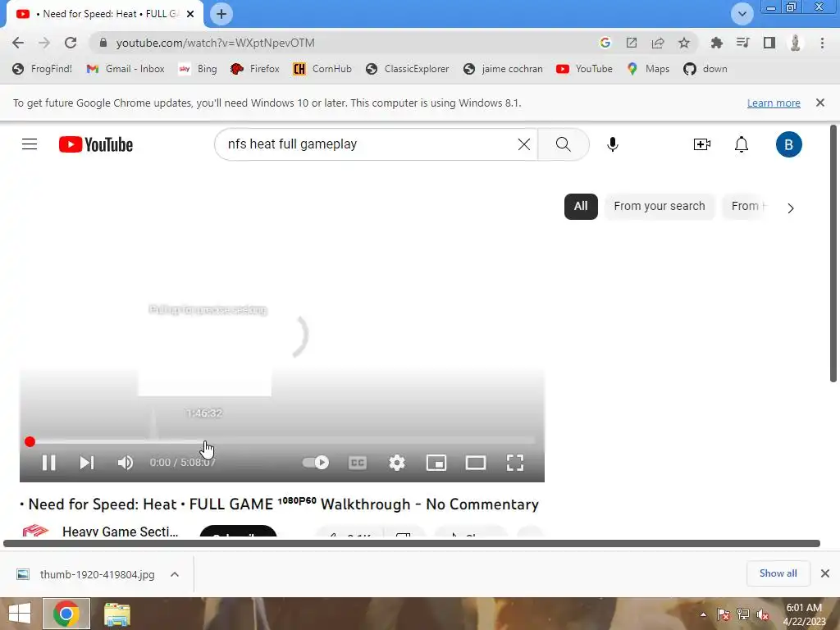Viewport: 840px width, 630px height.
Task: Open Maps bookmark
Action: (x=648, y=69)
